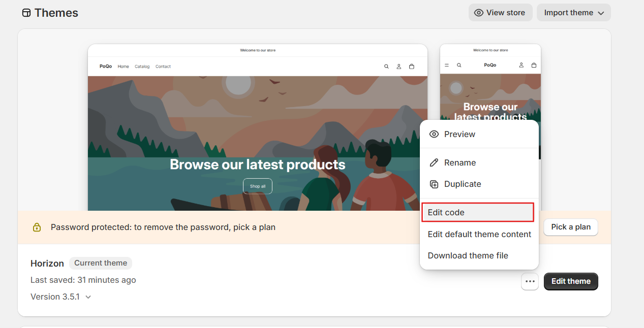Click the desktop theme preview thumbnail
Screen dimensions: 644x328
pyautogui.click(x=258, y=127)
